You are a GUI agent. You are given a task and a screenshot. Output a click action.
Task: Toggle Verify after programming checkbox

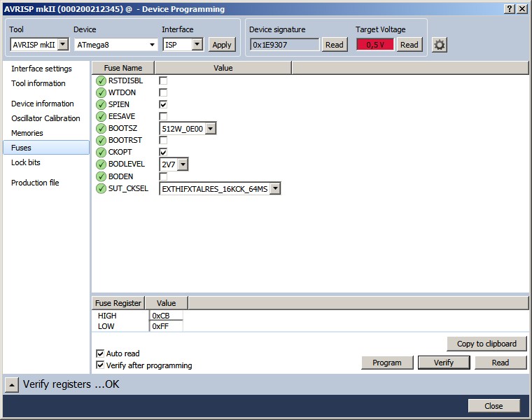[100, 365]
